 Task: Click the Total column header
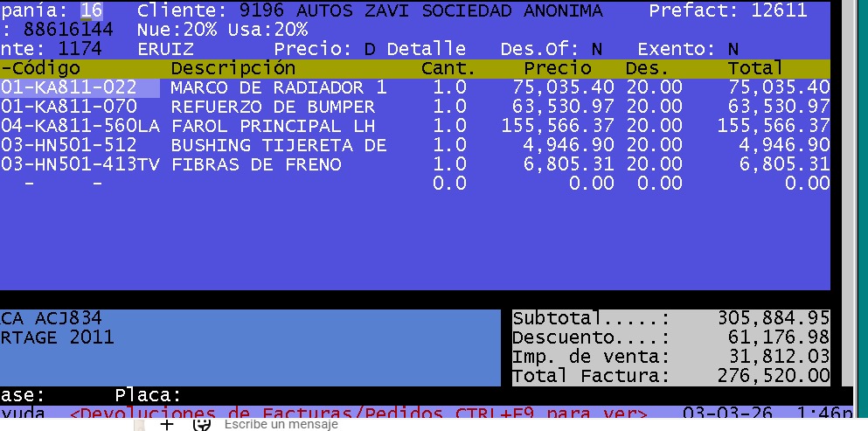click(x=755, y=68)
